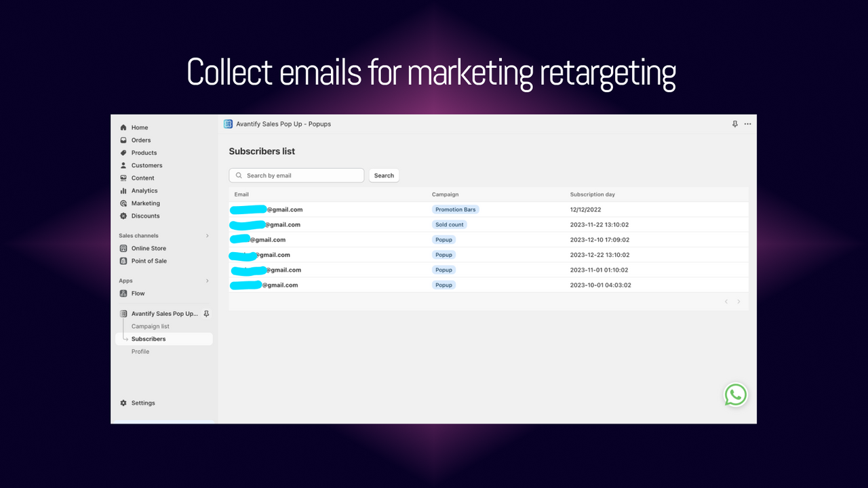
Task: Click the 12/12/2022 subscription date
Action: tap(586, 209)
